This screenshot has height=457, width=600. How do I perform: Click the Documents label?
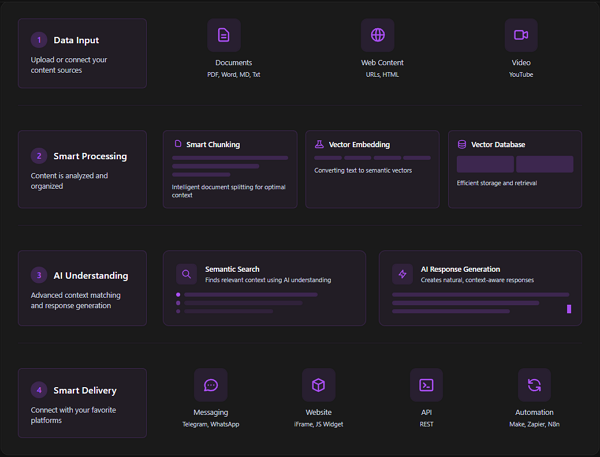pos(233,63)
